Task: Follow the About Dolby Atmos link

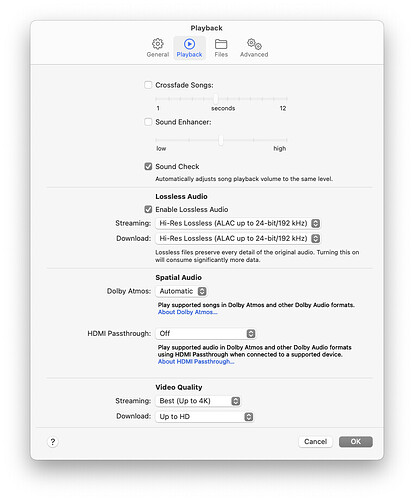Action: pyautogui.click(x=187, y=312)
